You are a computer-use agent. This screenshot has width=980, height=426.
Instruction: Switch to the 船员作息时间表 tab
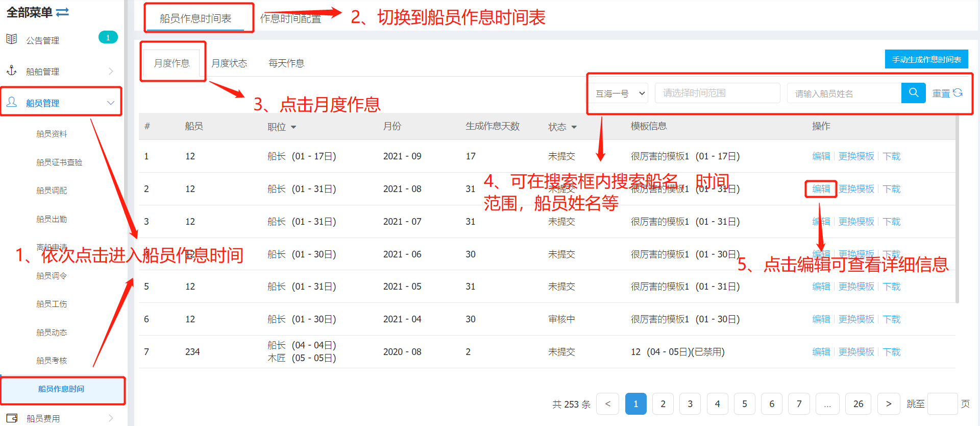point(195,18)
